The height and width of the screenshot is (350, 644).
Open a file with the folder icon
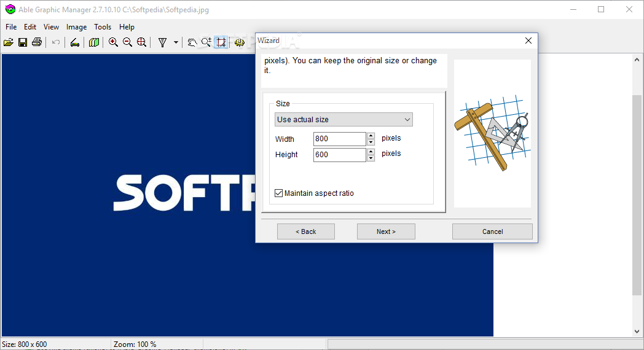tap(9, 42)
